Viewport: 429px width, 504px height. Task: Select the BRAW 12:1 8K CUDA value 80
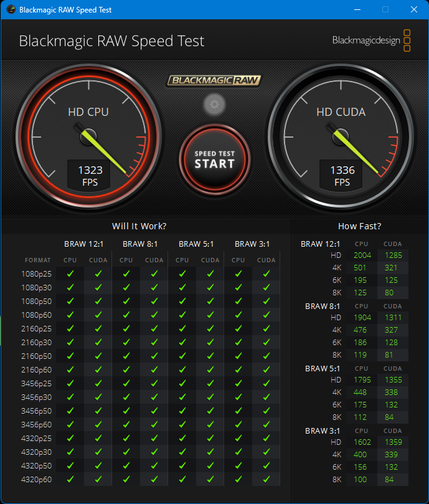(x=389, y=293)
